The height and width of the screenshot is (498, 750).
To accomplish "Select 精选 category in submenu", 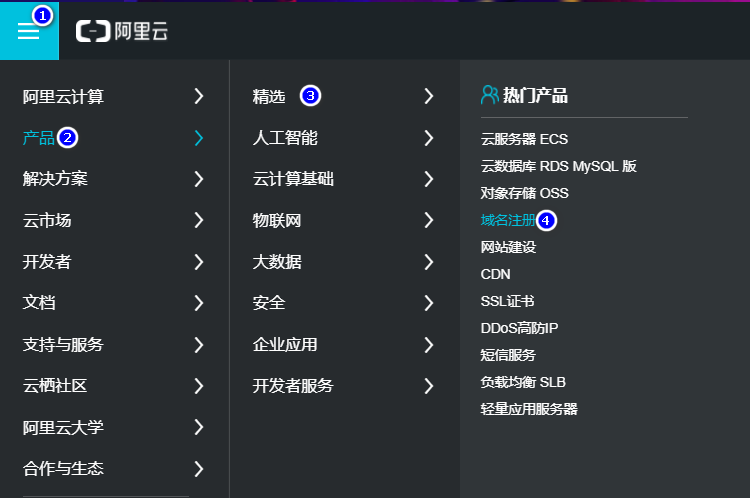I will coord(269,97).
